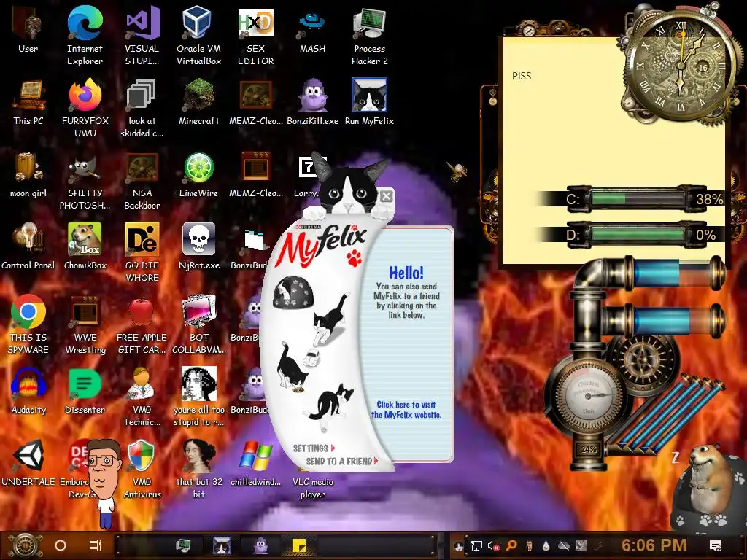Launch ChomikBox shortcut
The width and height of the screenshot is (747, 560).
coord(85,240)
